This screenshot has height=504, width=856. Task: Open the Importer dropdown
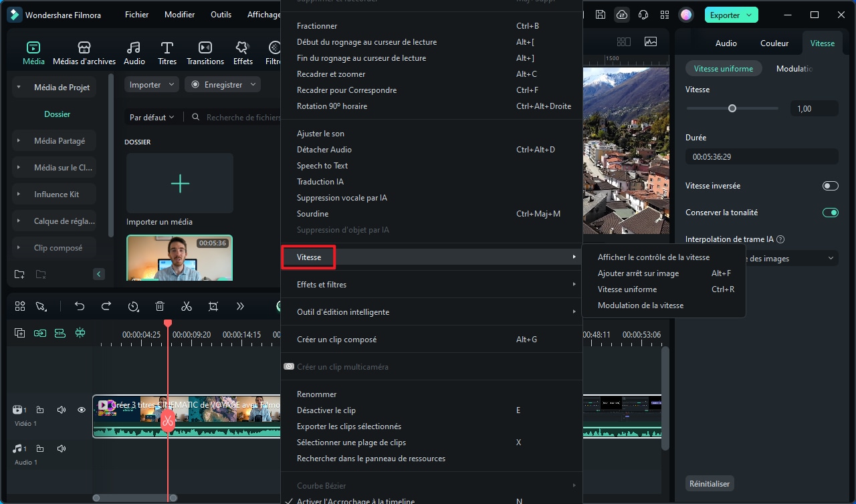point(152,85)
